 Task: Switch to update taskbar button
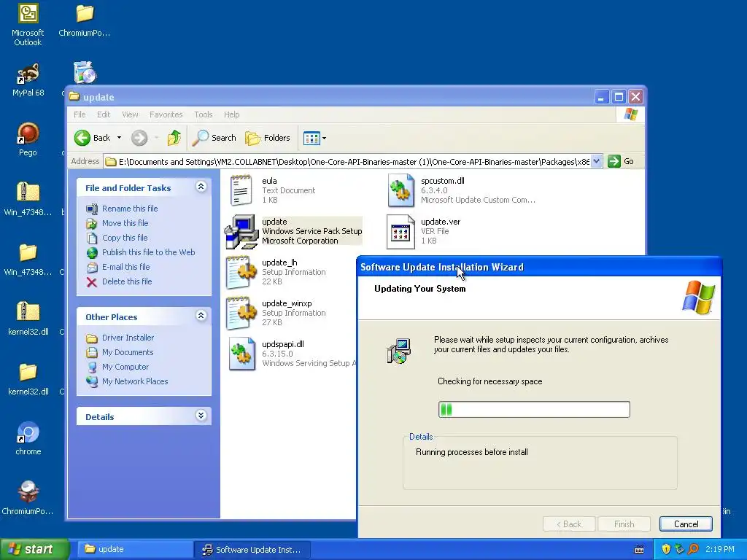[x=135, y=550]
